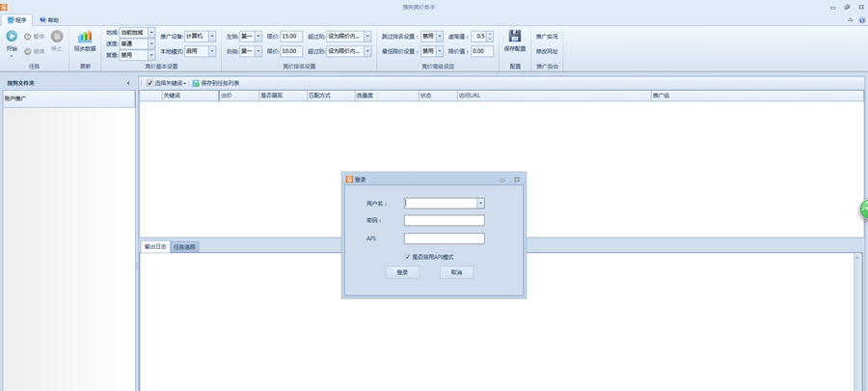Click the 限价 field showing 15.00

coord(291,36)
